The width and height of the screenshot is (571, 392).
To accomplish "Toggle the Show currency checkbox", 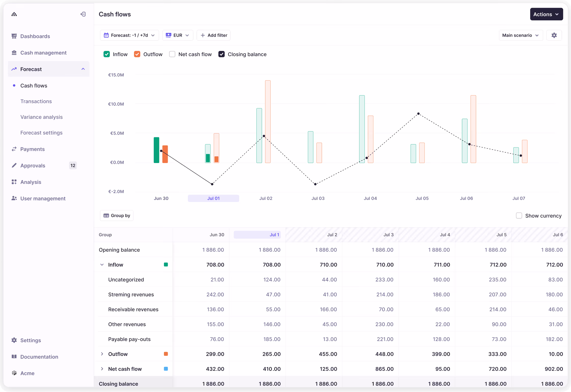I will [x=519, y=215].
